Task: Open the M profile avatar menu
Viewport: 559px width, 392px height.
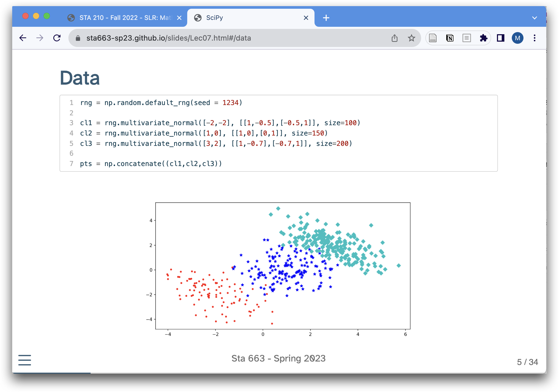Action: tap(517, 38)
